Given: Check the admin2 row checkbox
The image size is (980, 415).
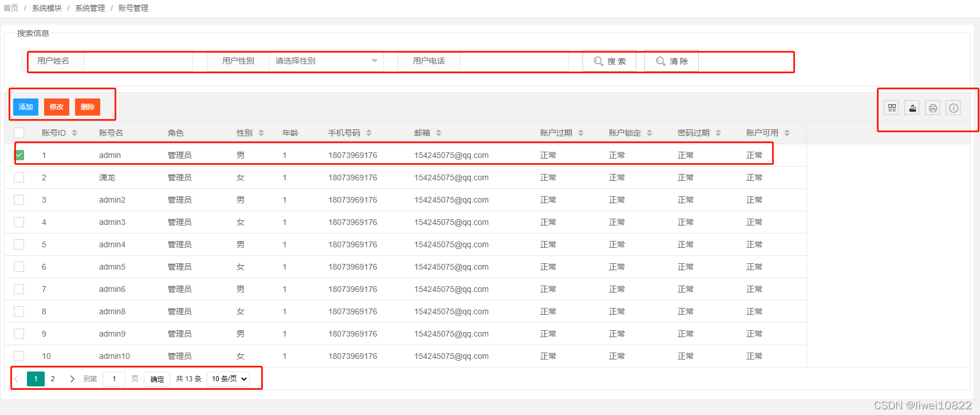Looking at the screenshot, I should click(x=19, y=200).
